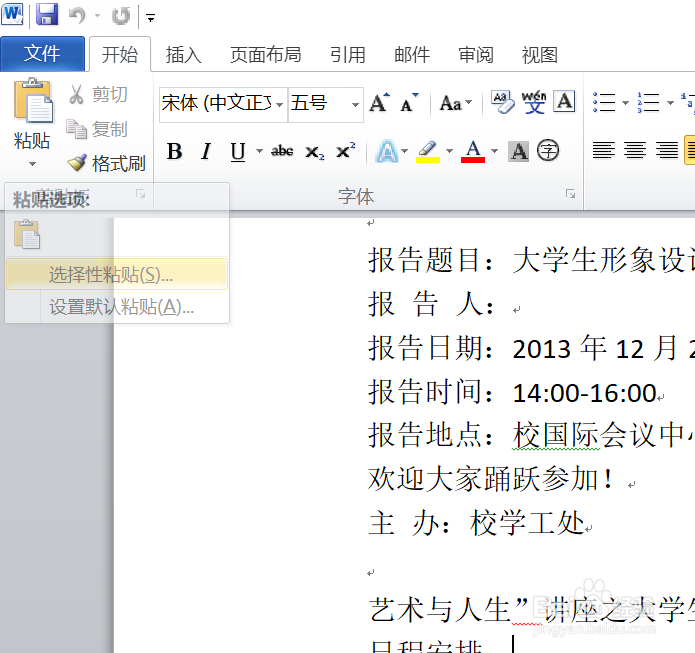The width and height of the screenshot is (695, 653).
Task: Click the line 主 办：校学工处
Action: point(477,523)
